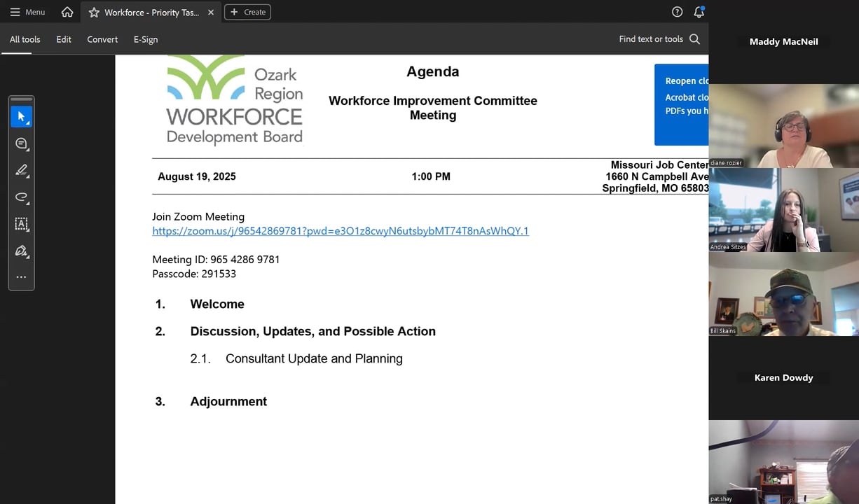Select the arrow selection tool
The height and width of the screenshot is (504, 859).
22,115
